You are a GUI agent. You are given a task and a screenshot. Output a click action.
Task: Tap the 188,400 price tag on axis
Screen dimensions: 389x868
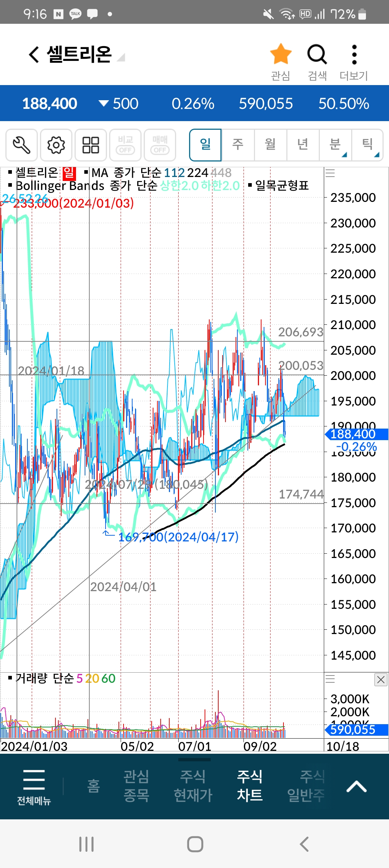[x=356, y=434]
